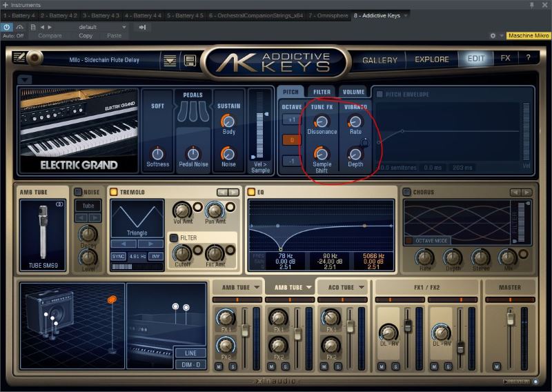Click the Vibrato Depth knob
The height and width of the screenshot is (392, 552).
point(355,155)
